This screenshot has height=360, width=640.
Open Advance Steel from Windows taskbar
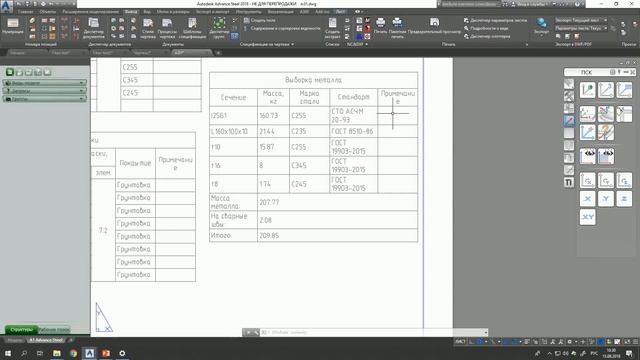click(x=89, y=353)
